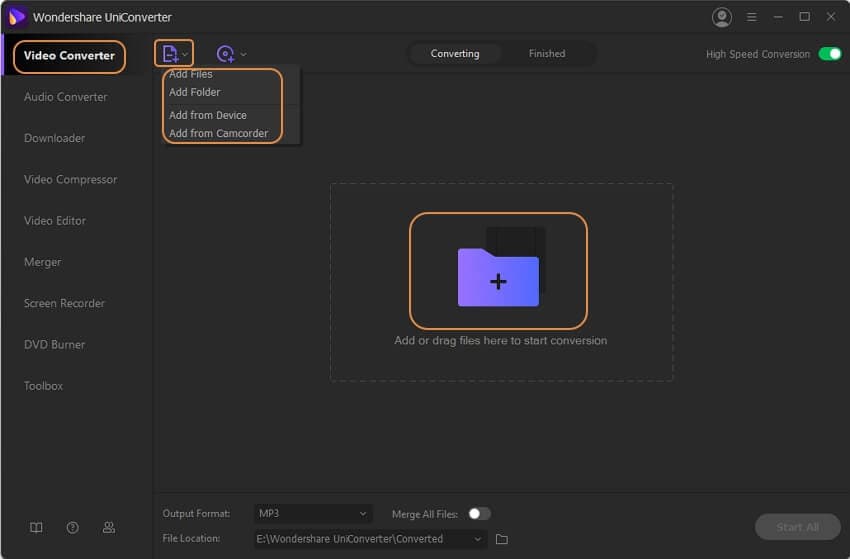Screen dimensions: 850x559
Task: Click the browse output folder icon
Action: point(502,539)
